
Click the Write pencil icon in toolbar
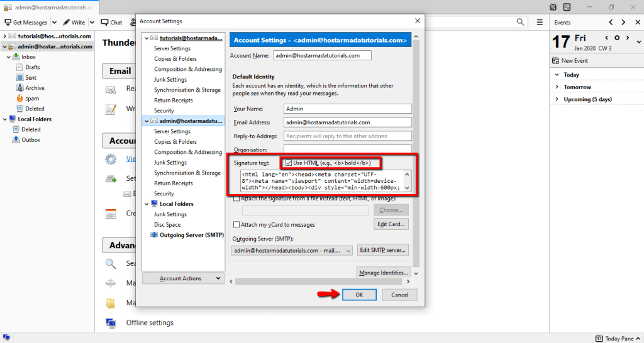[66, 23]
